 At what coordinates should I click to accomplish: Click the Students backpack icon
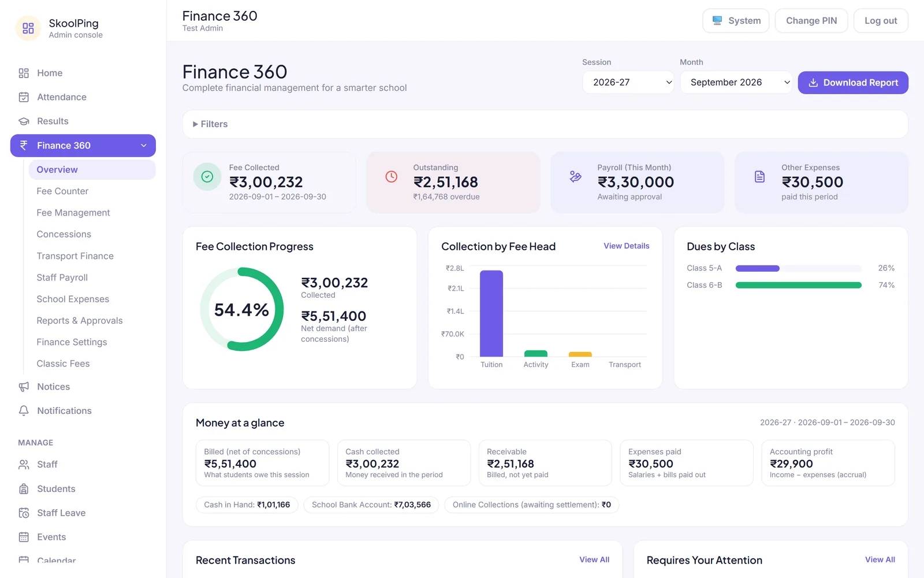(24, 489)
